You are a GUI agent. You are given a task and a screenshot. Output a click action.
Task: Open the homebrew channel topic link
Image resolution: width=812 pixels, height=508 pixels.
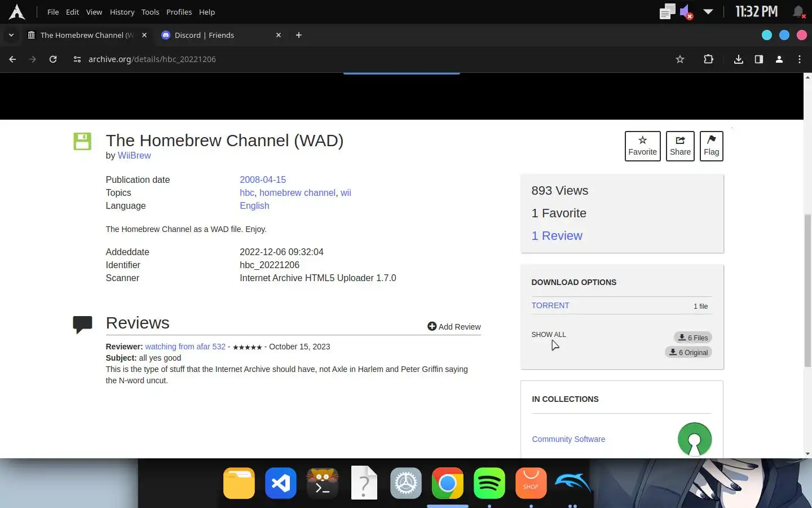pos(297,192)
